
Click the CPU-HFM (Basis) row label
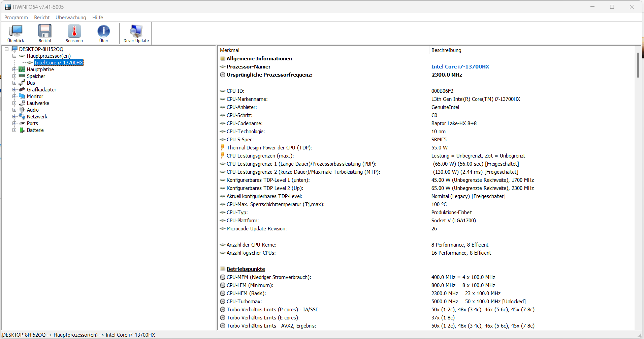coord(246,293)
